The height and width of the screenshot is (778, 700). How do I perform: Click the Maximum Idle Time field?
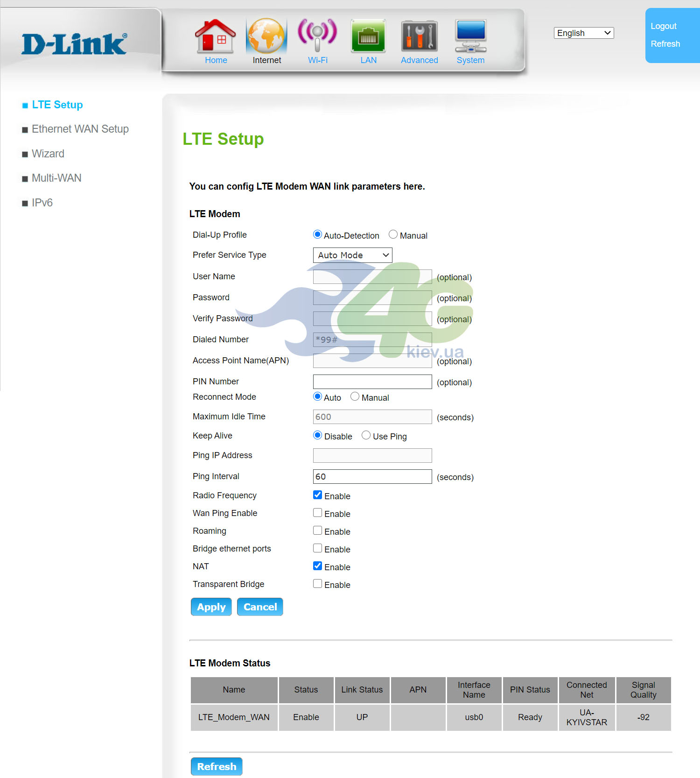click(x=372, y=417)
